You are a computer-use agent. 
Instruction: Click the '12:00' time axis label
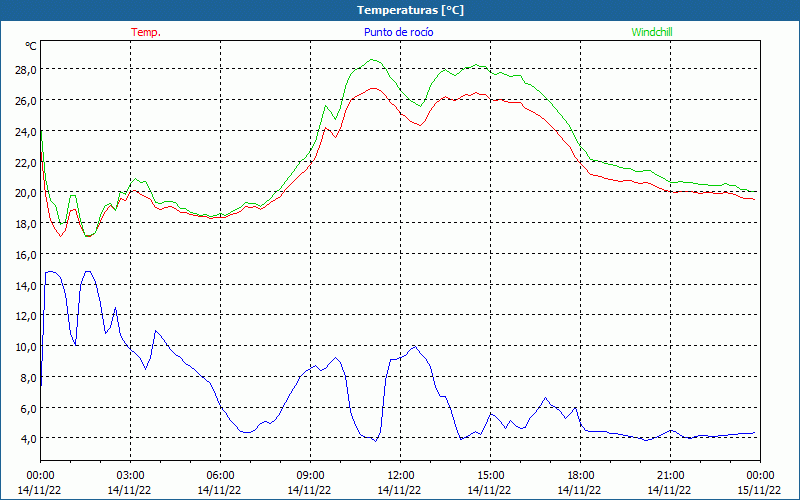pos(401,476)
